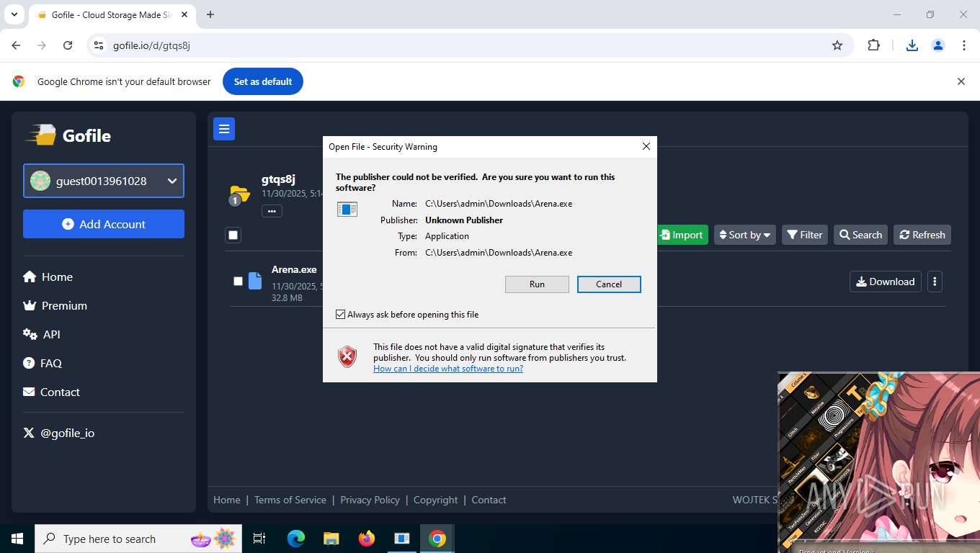This screenshot has width=980, height=553.
Task: Dismiss the default browser infobar
Action: (961, 81)
